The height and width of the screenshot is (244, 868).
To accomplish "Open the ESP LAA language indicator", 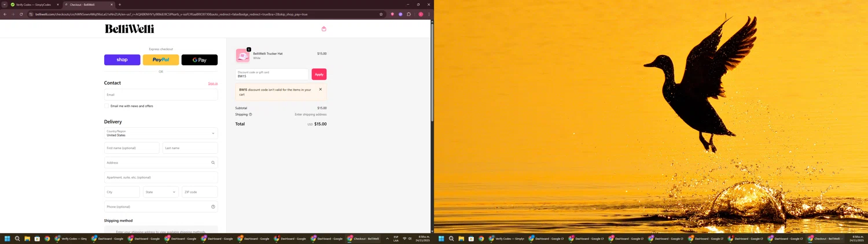I will point(396,238).
